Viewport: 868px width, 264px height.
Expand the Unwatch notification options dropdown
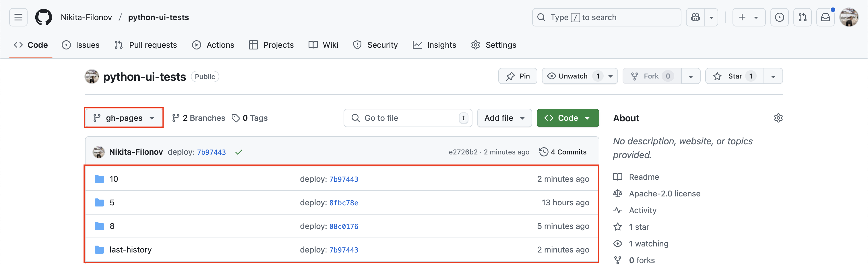coord(611,76)
